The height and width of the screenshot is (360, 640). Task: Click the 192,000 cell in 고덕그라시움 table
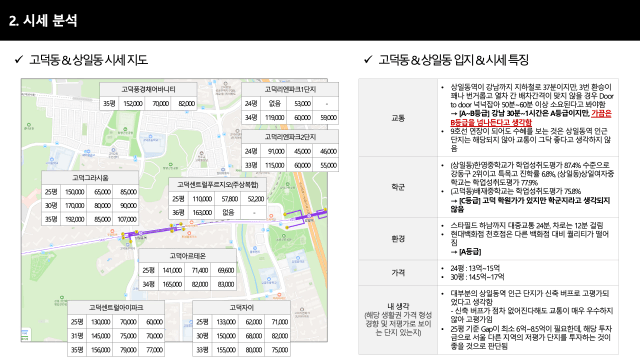tap(75, 219)
